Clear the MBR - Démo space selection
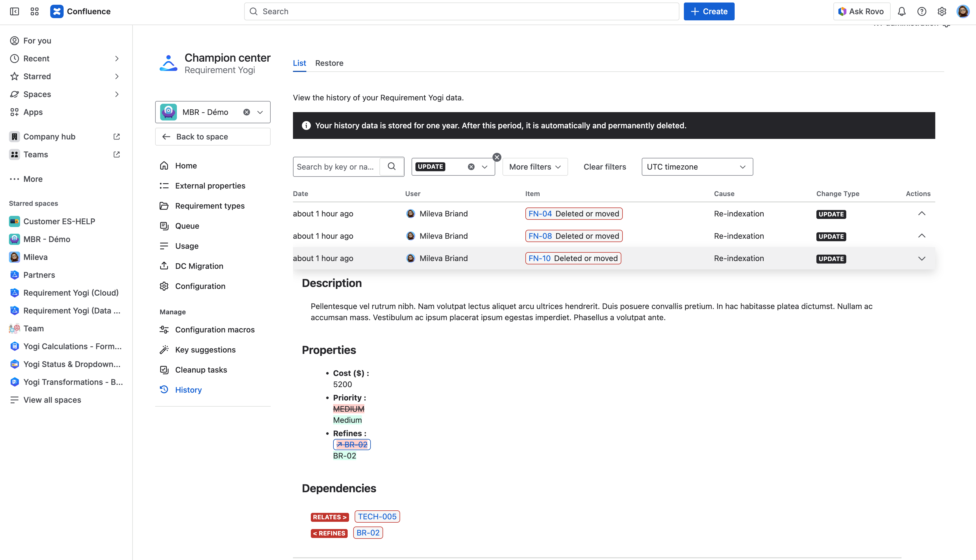 click(247, 112)
